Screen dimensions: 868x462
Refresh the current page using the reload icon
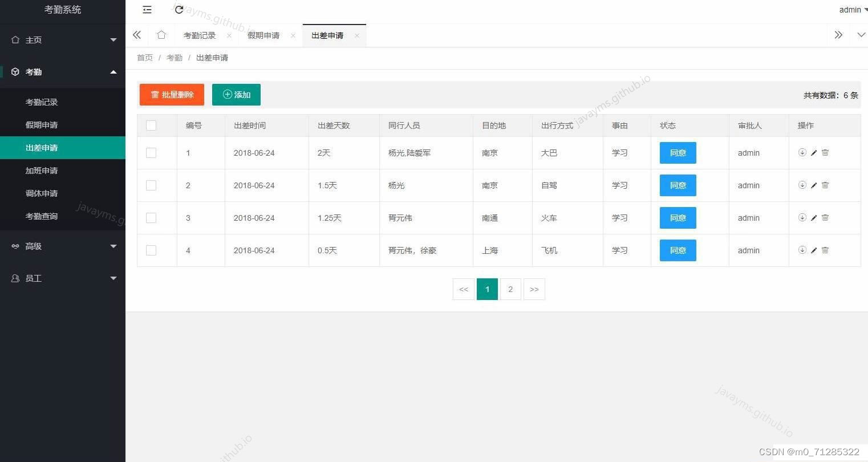tap(179, 10)
